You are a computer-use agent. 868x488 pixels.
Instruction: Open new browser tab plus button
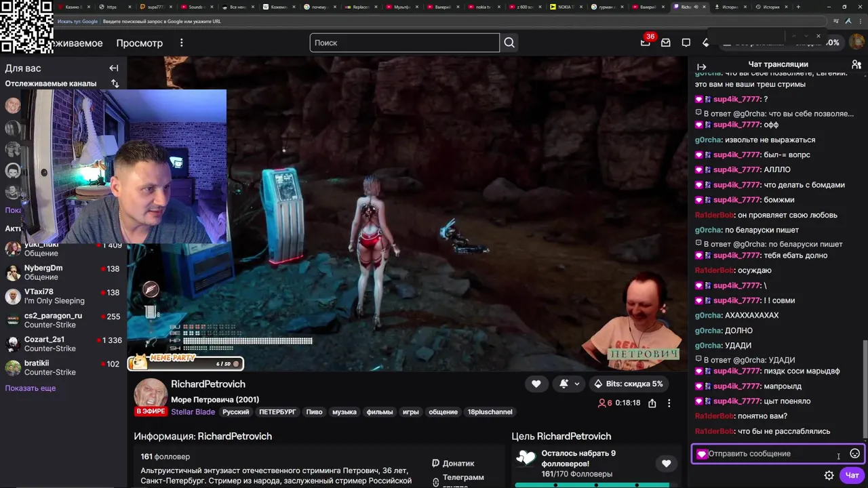tap(798, 7)
